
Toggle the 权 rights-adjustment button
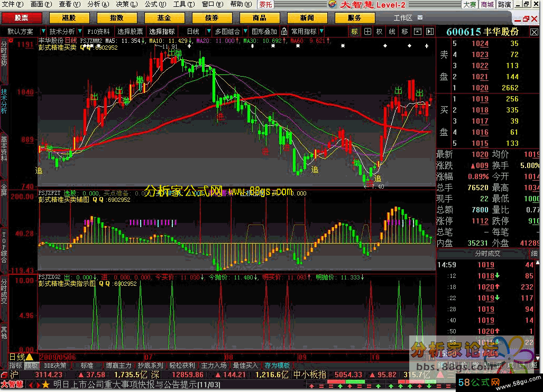(x=380, y=32)
